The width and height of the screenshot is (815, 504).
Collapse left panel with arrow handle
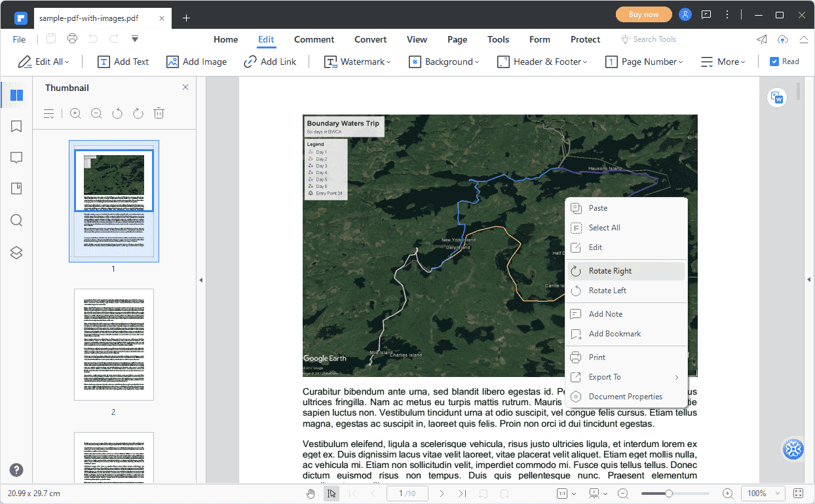(201, 280)
